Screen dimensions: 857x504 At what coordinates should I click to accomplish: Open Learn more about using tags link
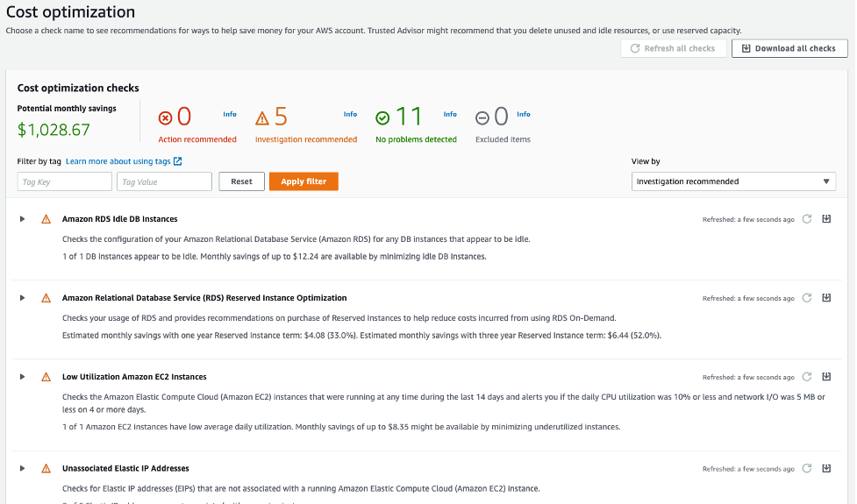(x=124, y=161)
